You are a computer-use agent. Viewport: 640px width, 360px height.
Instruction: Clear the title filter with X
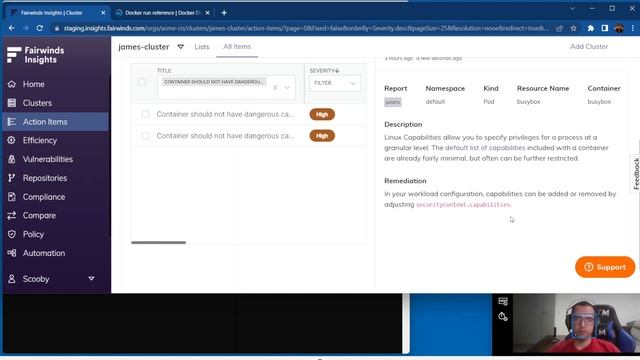click(275, 87)
